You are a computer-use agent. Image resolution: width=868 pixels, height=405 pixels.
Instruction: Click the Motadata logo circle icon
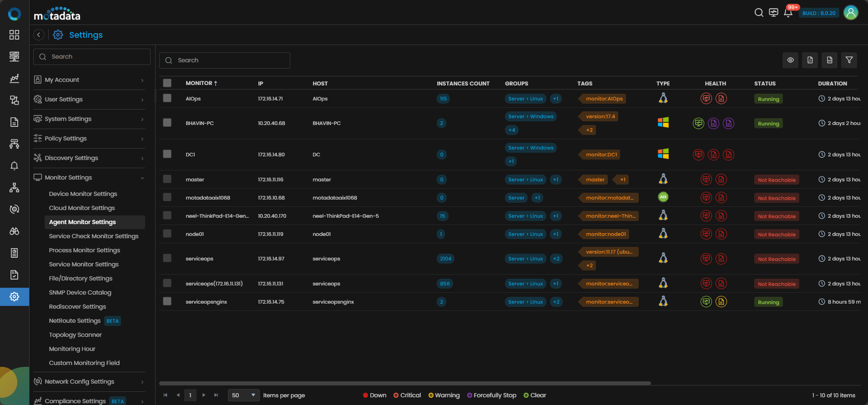click(x=14, y=14)
